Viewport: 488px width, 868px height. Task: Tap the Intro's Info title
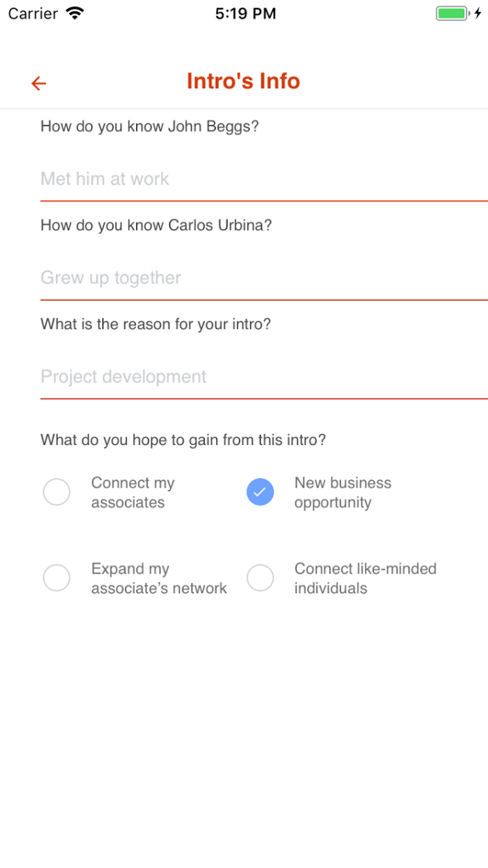point(244,81)
